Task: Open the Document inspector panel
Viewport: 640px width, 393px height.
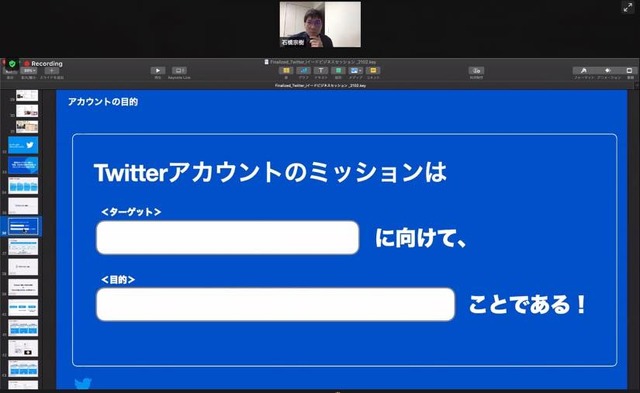Action: point(629,71)
